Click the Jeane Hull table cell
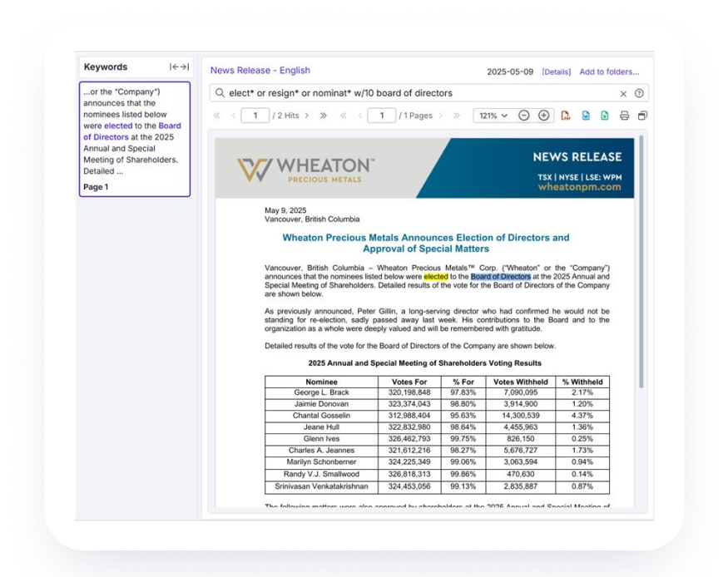The image size is (728, 577). 321,427
